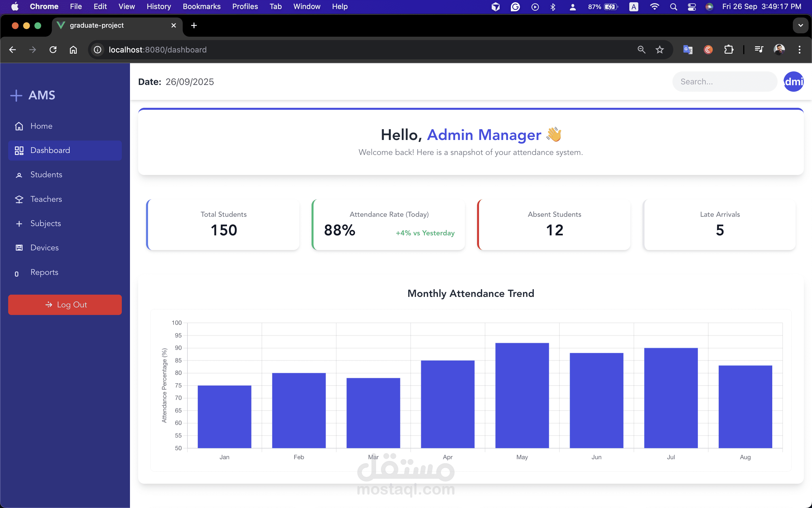Click the '+4% vs Yesterday' text
Image resolution: width=812 pixels, height=508 pixels.
coord(425,233)
